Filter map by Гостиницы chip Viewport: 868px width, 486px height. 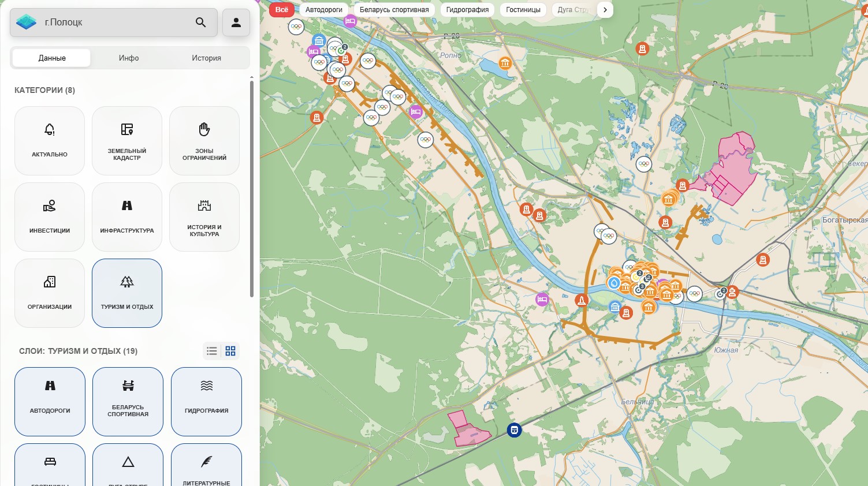click(x=523, y=10)
